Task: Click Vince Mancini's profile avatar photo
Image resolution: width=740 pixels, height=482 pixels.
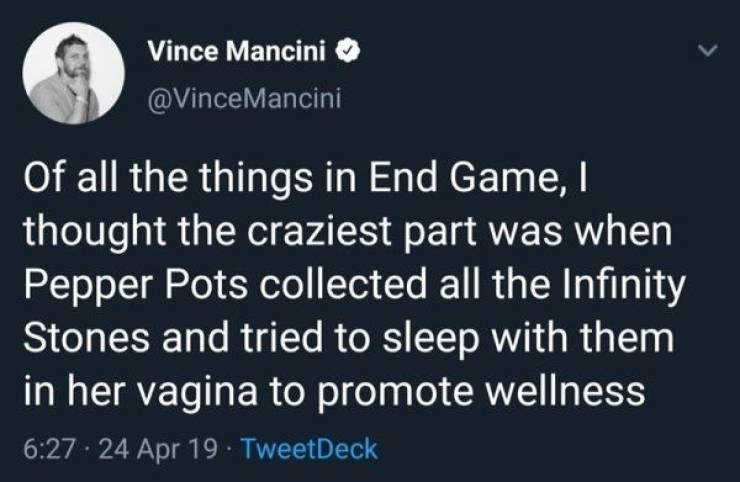Action: click(74, 72)
